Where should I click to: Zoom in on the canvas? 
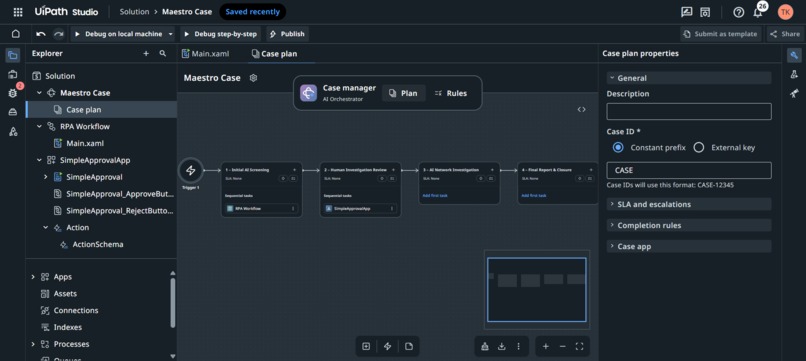coord(545,347)
